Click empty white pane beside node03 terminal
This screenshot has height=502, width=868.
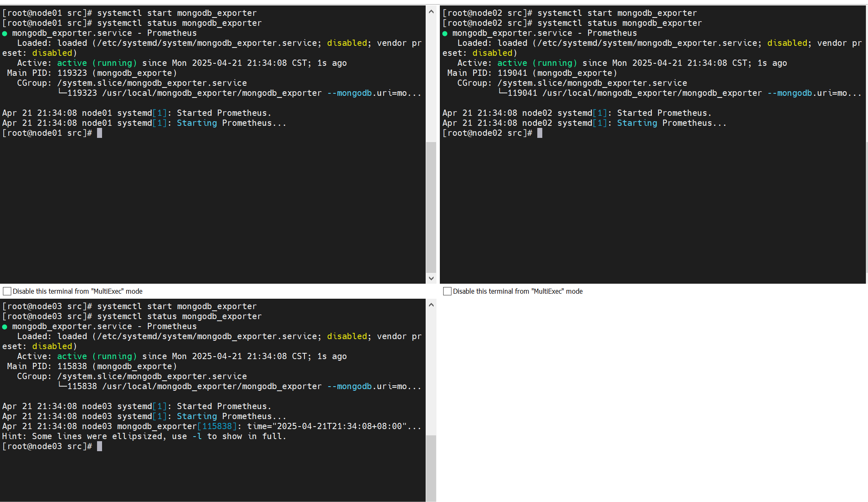pyautogui.click(x=650, y=400)
